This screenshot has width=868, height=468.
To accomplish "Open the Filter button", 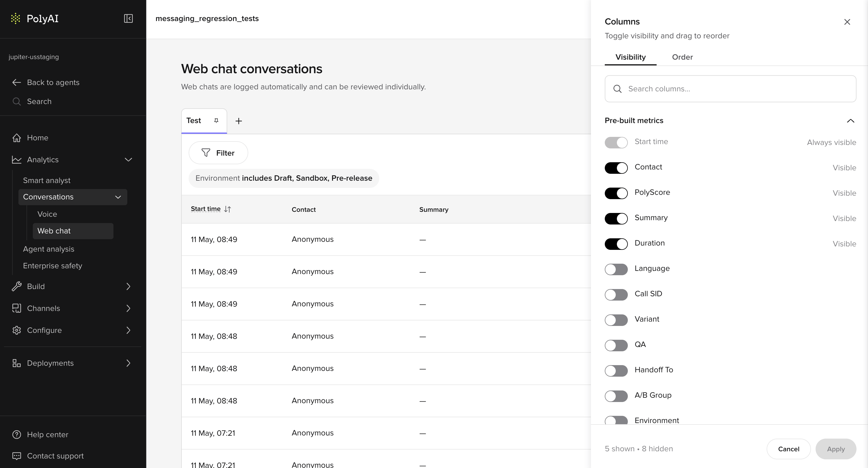I will [x=218, y=153].
